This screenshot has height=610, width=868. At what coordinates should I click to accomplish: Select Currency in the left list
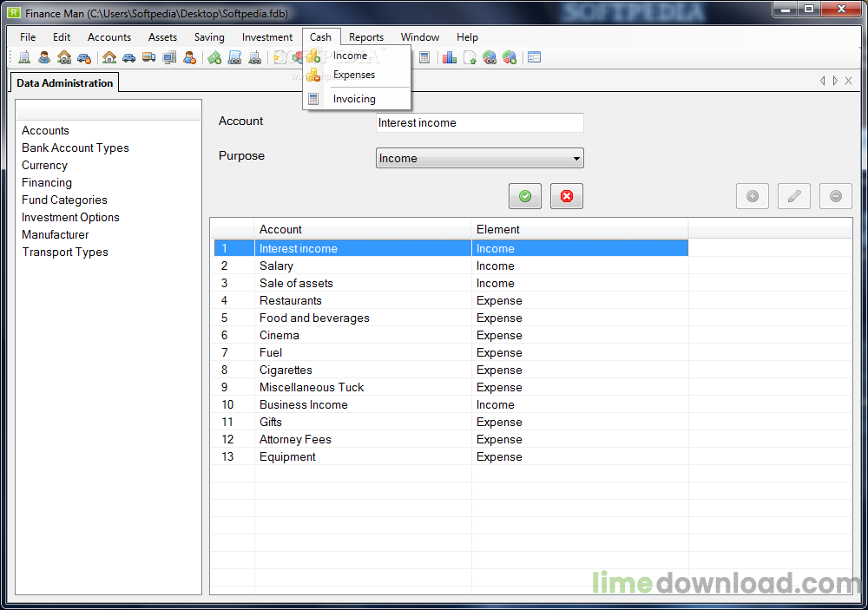44,165
